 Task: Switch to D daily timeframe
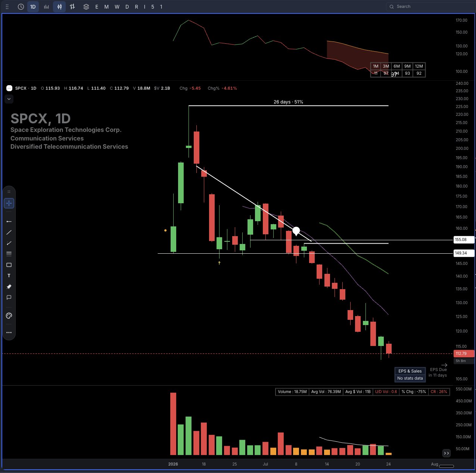coord(127,7)
